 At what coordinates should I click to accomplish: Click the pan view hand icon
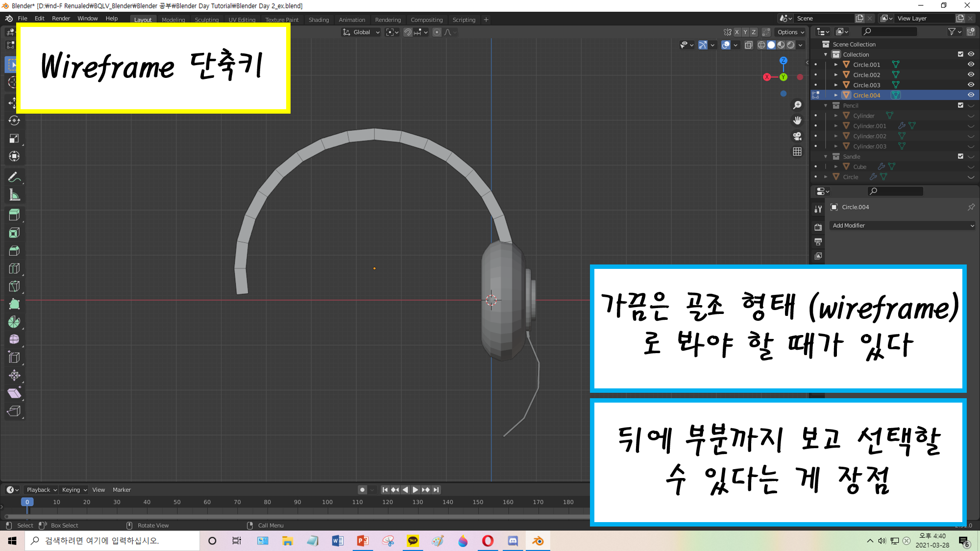(797, 120)
